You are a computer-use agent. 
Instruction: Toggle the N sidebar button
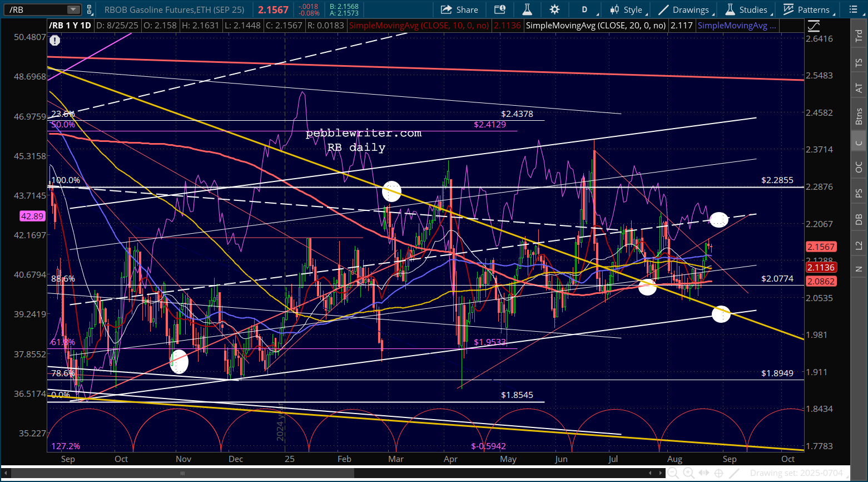click(859, 269)
